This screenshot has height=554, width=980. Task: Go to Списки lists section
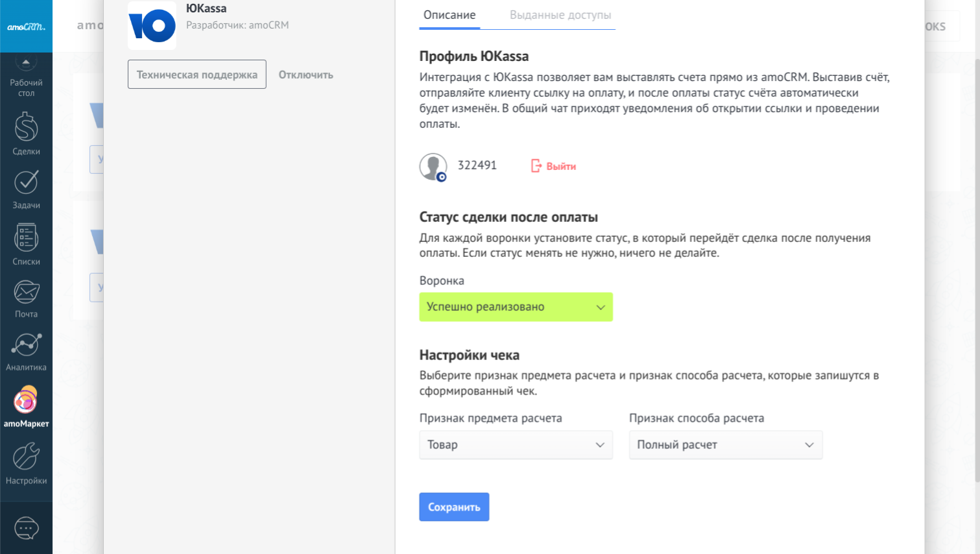tap(26, 245)
